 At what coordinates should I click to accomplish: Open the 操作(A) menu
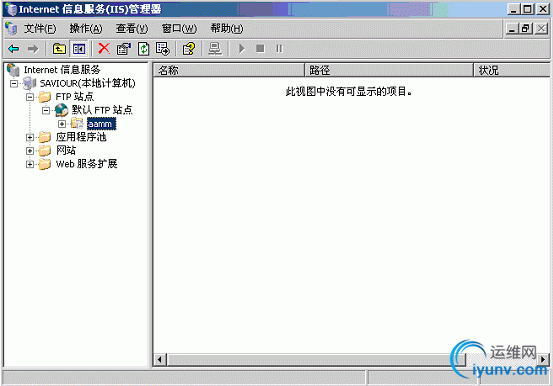86,29
